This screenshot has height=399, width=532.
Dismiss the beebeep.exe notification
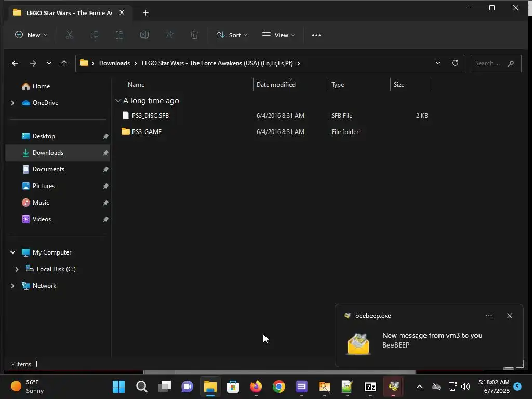click(510, 316)
